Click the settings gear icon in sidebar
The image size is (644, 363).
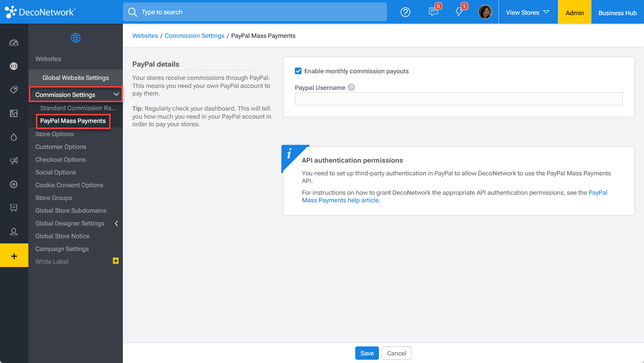pyautogui.click(x=14, y=184)
